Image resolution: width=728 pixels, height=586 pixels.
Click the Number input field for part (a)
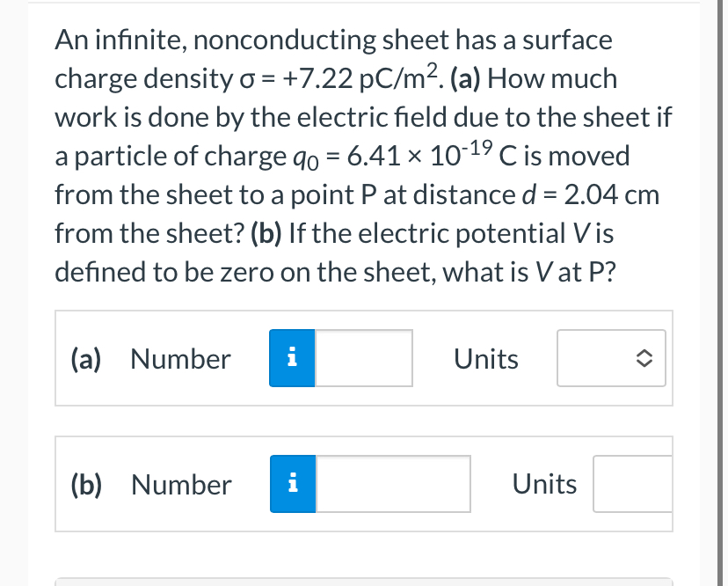click(365, 358)
